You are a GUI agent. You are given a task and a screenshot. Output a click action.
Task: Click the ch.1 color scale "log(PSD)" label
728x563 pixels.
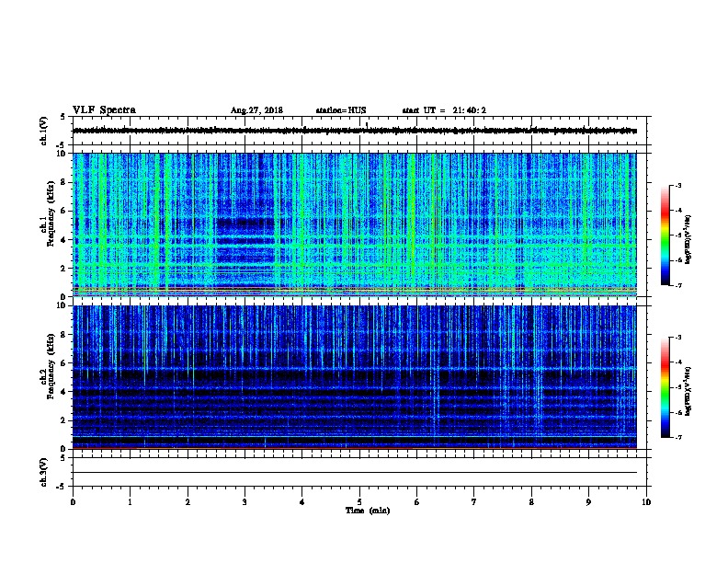[688, 239]
